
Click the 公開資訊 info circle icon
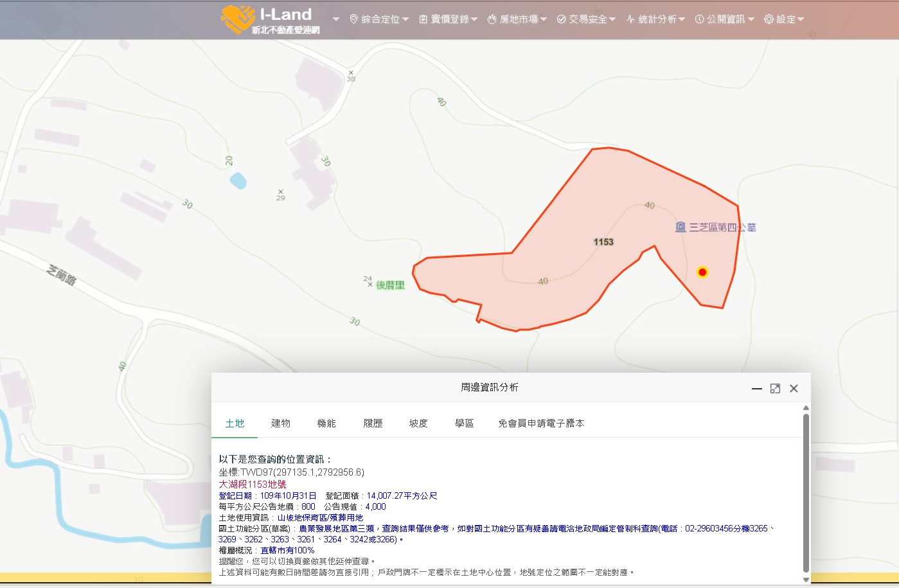coord(700,19)
